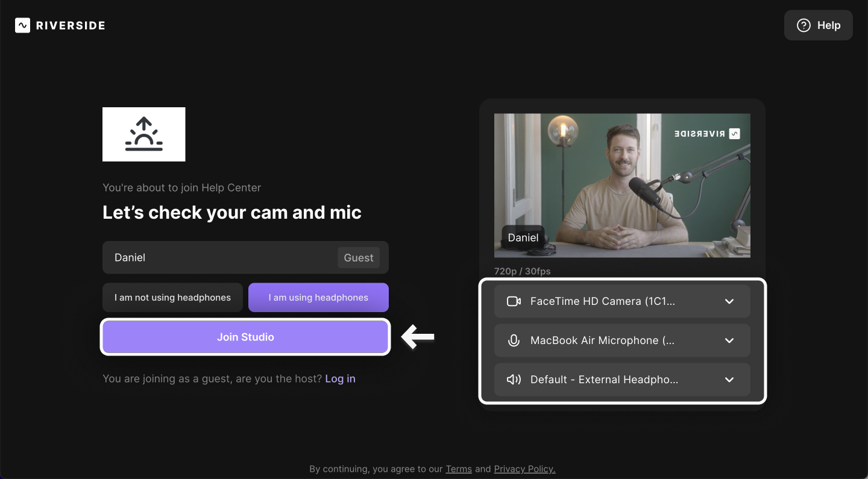Viewport: 868px width, 479px height.
Task: Click the Daniel name label on video preview
Action: [523, 237]
